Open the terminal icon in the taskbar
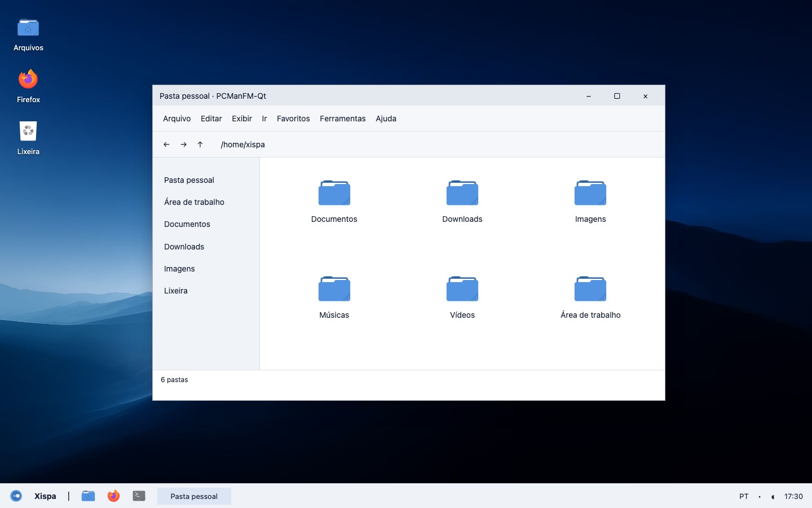This screenshot has width=812, height=508. click(x=139, y=496)
